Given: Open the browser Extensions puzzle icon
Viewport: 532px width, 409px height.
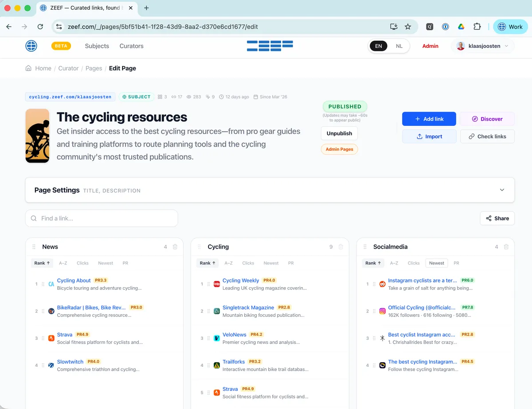Looking at the screenshot, I should tap(477, 27).
